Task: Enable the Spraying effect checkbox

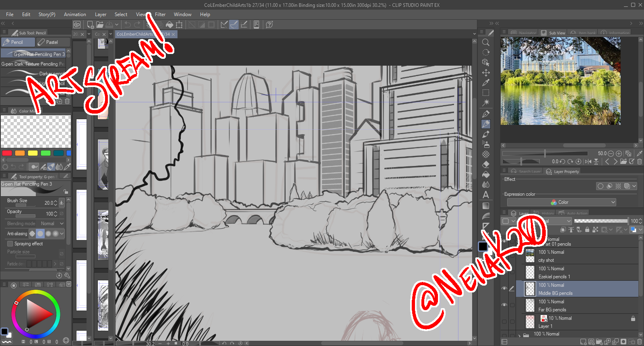Action: pos(10,244)
